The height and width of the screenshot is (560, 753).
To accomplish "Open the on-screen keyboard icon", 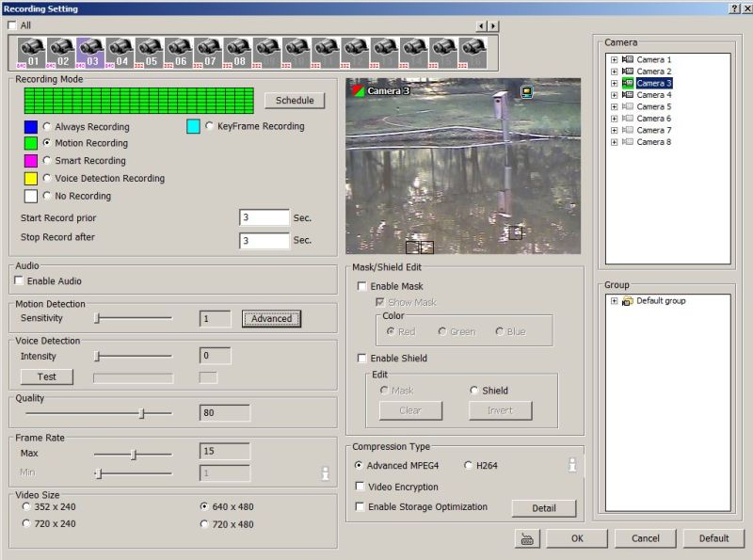I will coord(526,538).
